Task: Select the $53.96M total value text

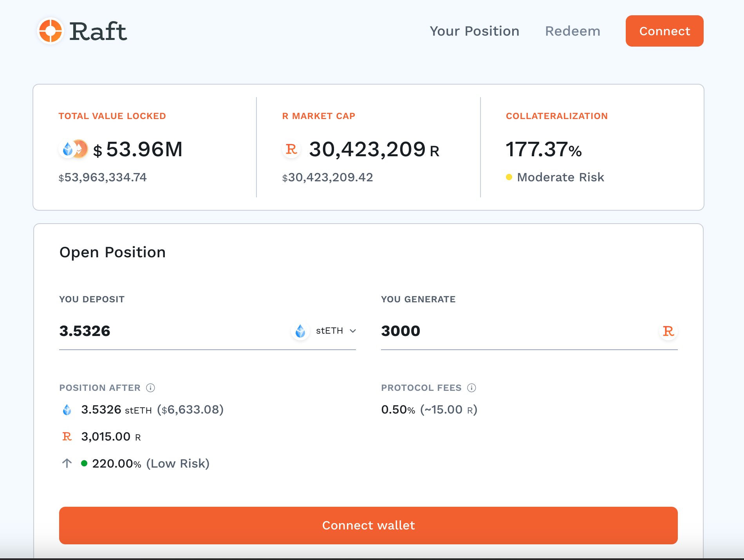Action: click(138, 149)
